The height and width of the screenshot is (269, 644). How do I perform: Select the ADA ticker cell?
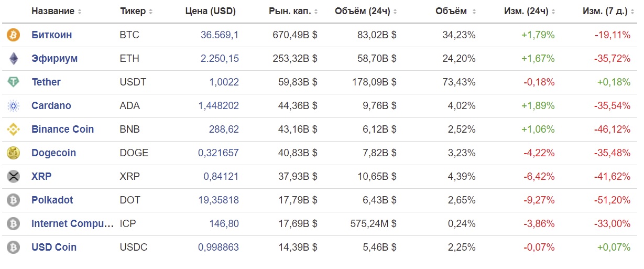point(130,106)
